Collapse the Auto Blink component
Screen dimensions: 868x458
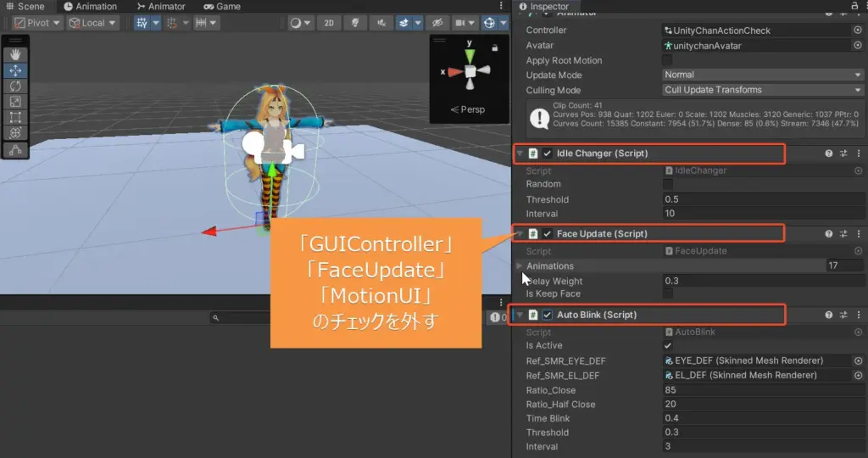520,315
